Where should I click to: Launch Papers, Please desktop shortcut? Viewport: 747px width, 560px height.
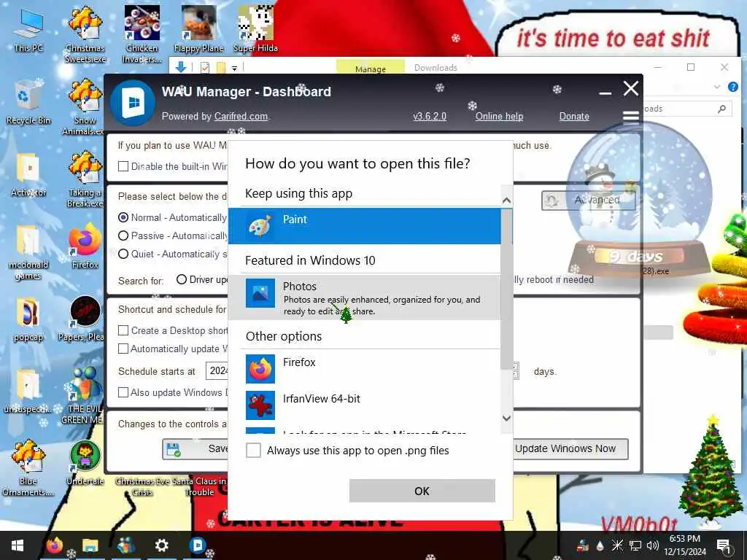pos(85,319)
